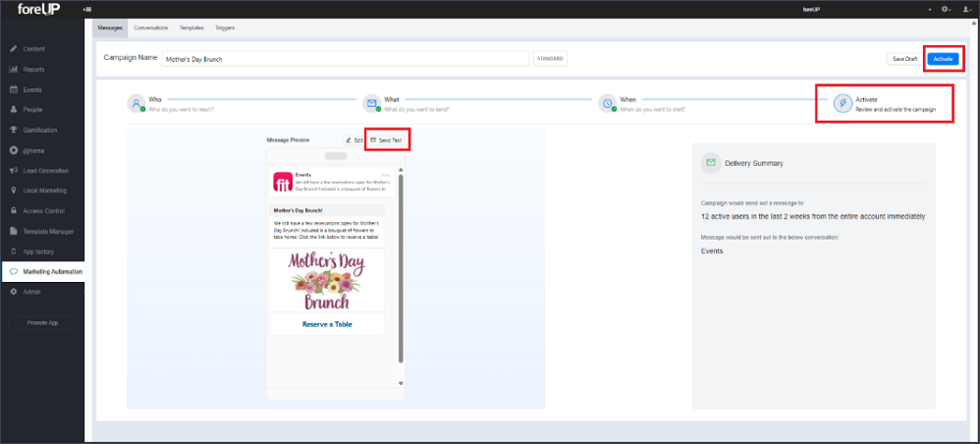980x444 pixels.
Task: Click the Send Test button
Action: click(x=386, y=140)
